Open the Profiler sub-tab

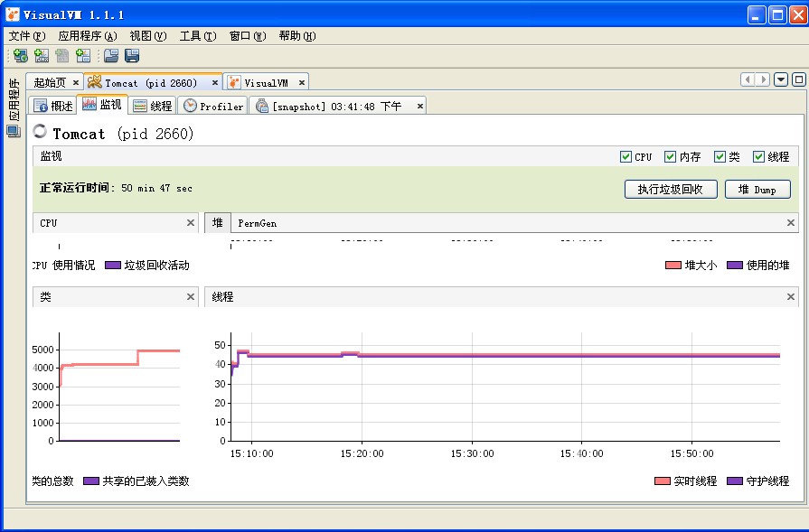pos(213,107)
